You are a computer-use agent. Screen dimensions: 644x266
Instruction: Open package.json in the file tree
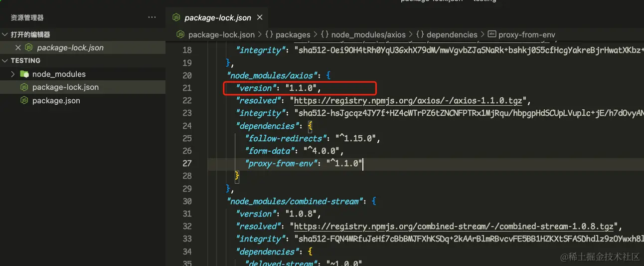[x=56, y=100]
